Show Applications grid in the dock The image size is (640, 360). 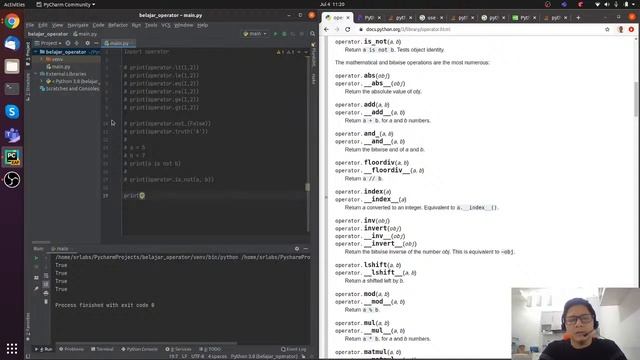pos(12,348)
